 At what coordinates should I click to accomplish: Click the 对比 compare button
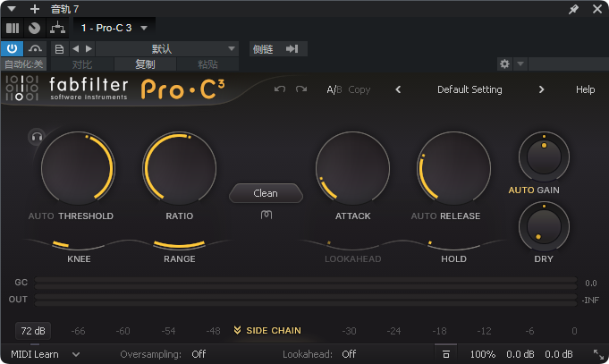(x=82, y=64)
